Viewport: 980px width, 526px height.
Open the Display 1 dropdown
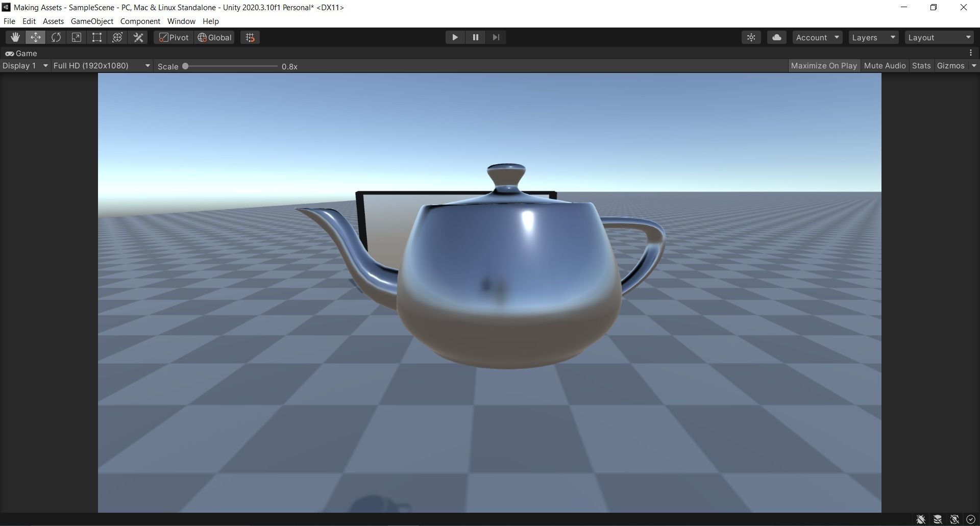click(x=24, y=66)
